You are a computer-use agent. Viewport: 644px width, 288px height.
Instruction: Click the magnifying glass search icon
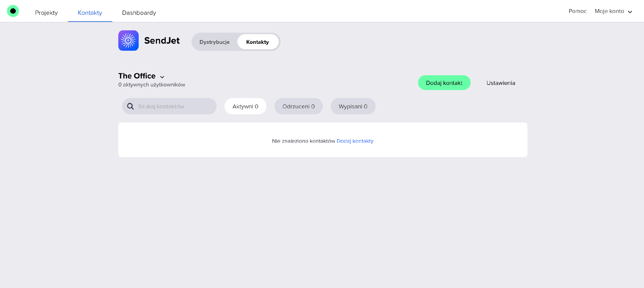point(130,106)
